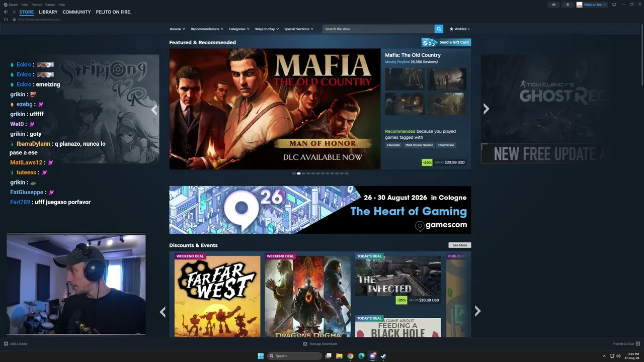Open Manage Downloads
Image resolution: width=644 pixels, height=362 pixels.
pyautogui.click(x=320, y=344)
